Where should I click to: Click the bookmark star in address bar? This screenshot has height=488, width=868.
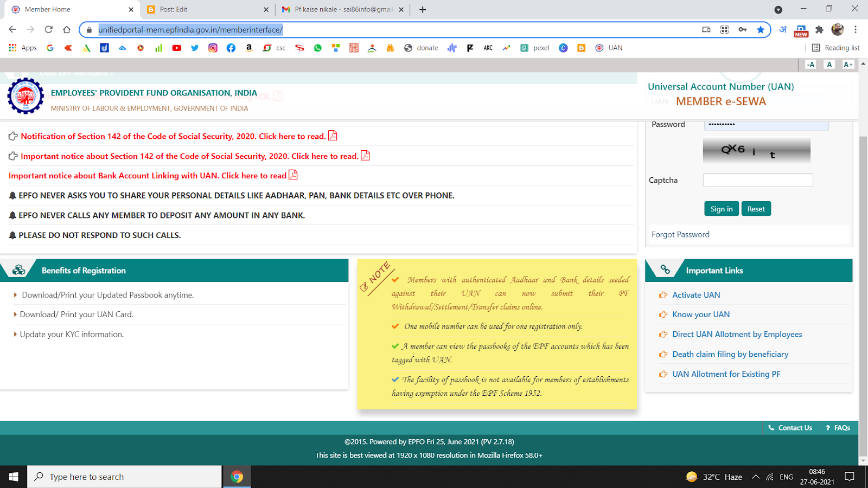(x=761, y=30)
